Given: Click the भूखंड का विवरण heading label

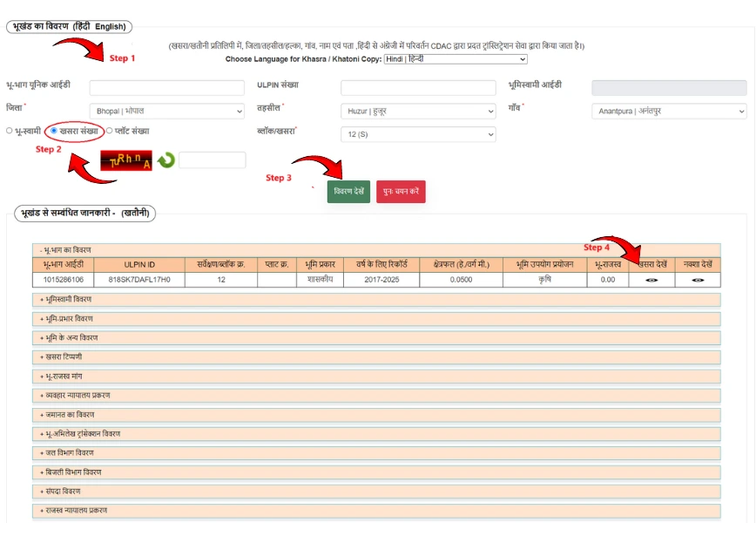Looking at the screenshot, I should 69,26.
